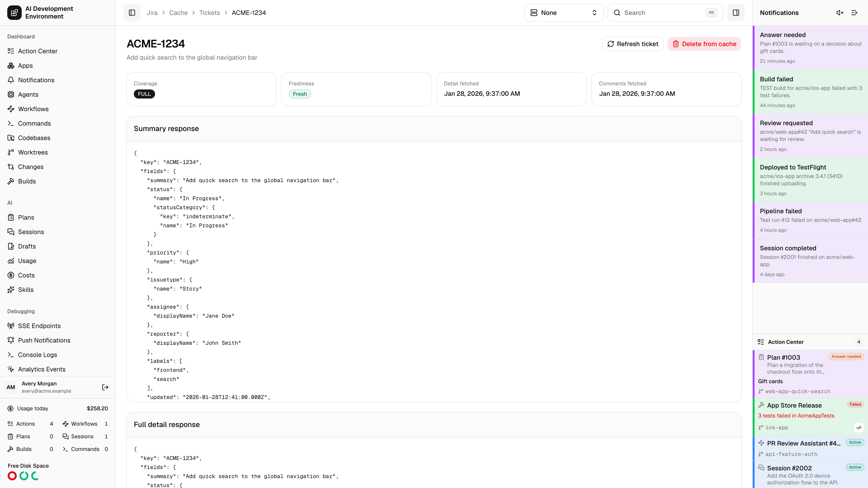Click the AI Development Environment logo

click(x=14, y=13)
